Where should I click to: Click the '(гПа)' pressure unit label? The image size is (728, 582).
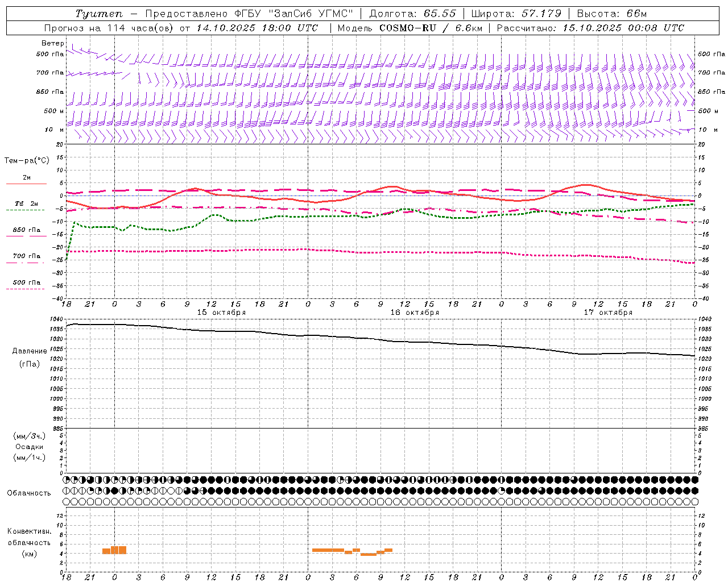coord(30,364)
